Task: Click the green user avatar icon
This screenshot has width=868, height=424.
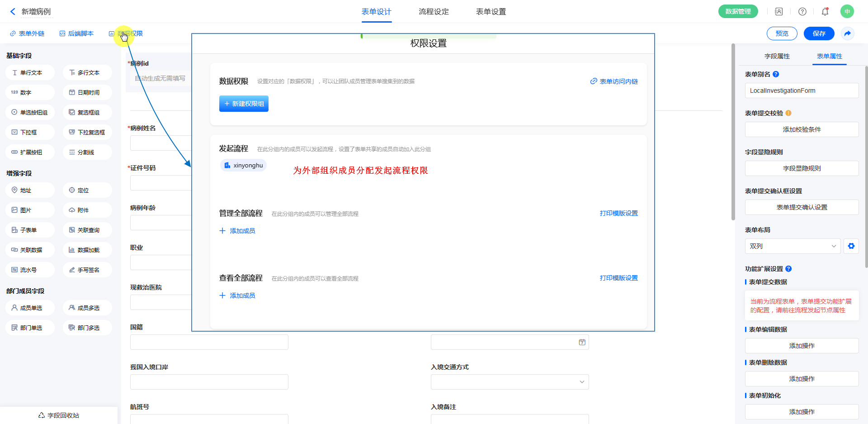Action: click(x=847, y=12)
